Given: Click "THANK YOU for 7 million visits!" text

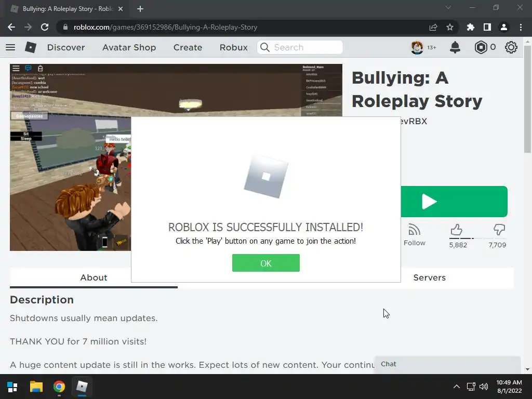Looking at the screenshot, I should pos(78,341).
